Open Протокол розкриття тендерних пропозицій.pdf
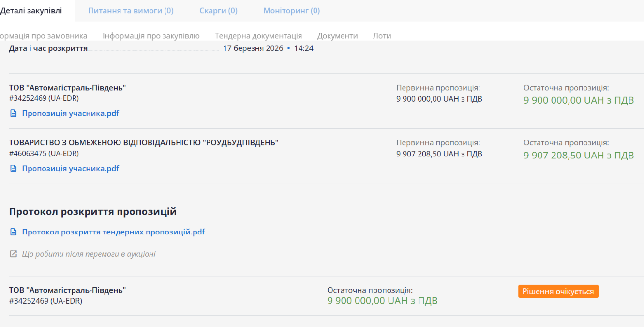This screenshot has height=327, width=644. point(113,232)
